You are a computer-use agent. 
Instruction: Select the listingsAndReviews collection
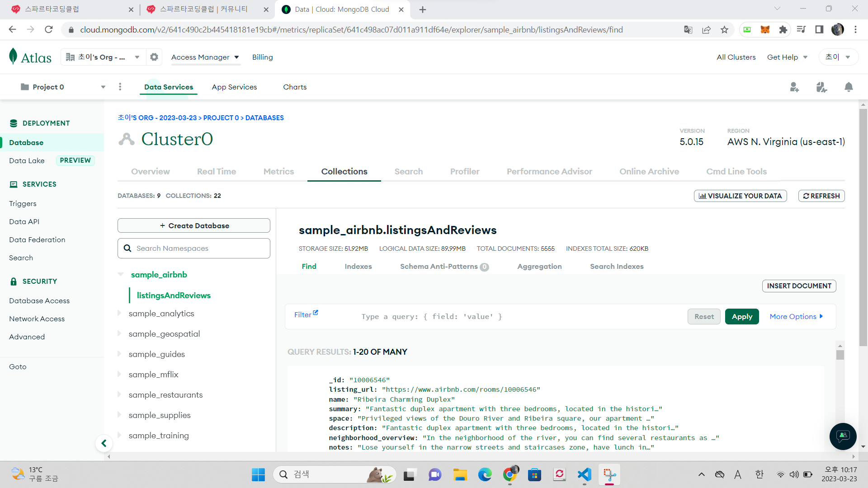coord(174,296)
